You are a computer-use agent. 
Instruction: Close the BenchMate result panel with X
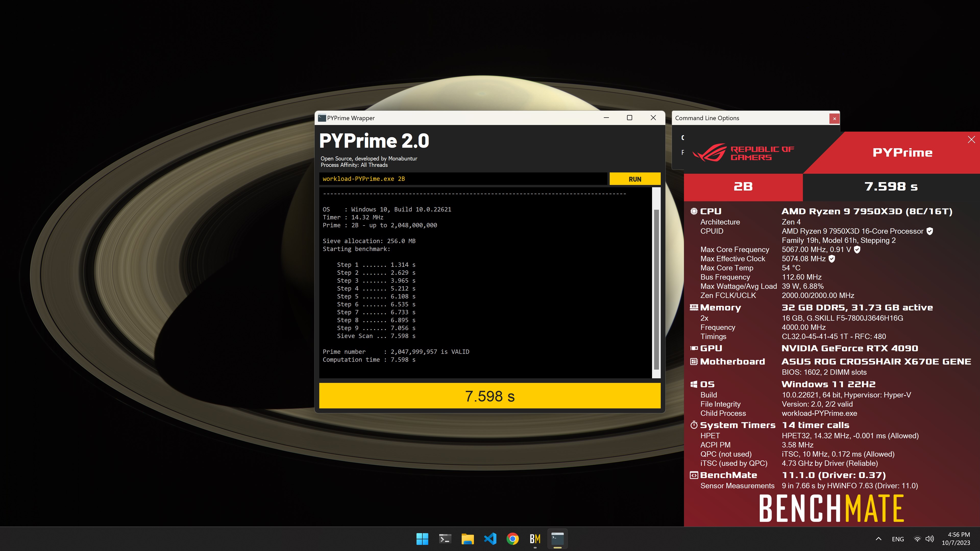[971, 140]
